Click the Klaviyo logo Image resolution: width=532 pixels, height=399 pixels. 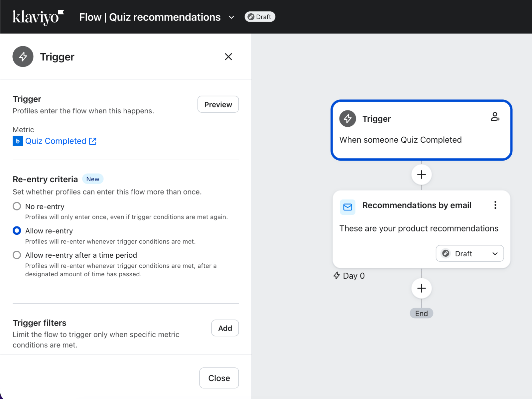[x=38, y=17]
